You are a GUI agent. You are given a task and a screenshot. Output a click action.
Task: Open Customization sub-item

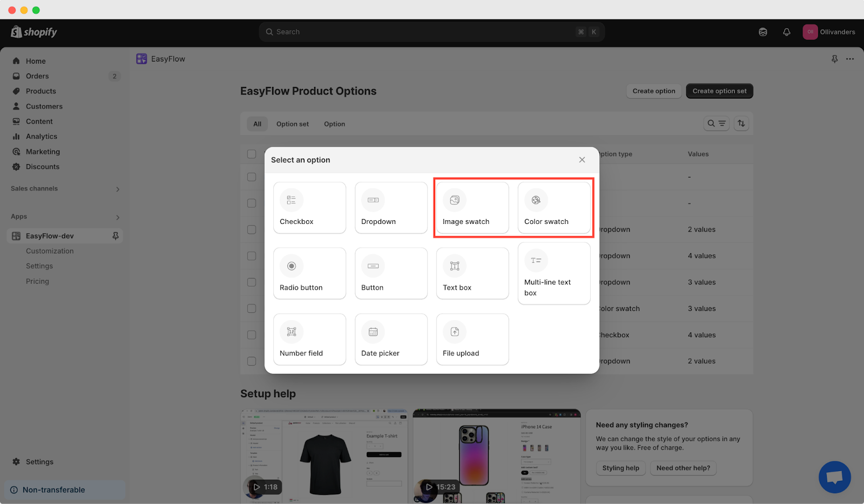[50, 251]
